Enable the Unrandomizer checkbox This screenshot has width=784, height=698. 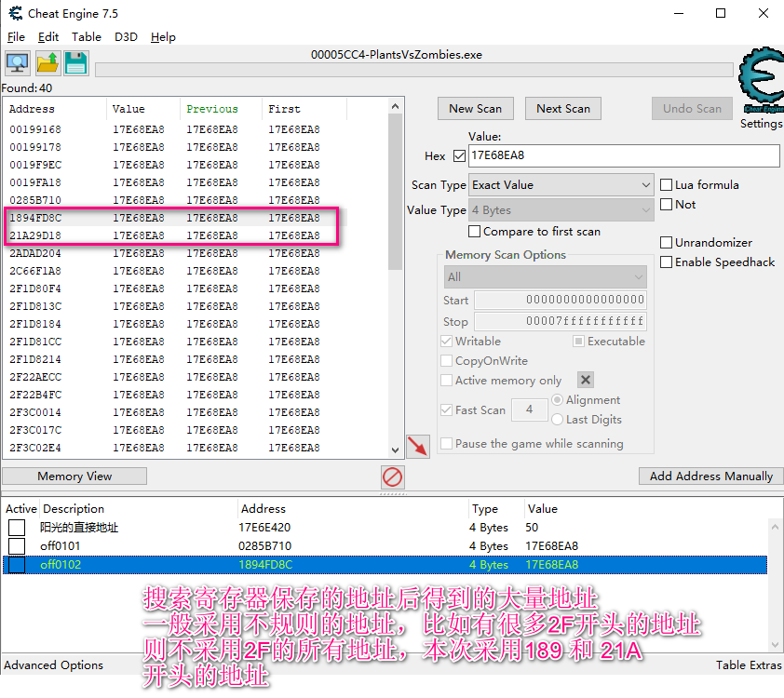click(x=666, y=243)
